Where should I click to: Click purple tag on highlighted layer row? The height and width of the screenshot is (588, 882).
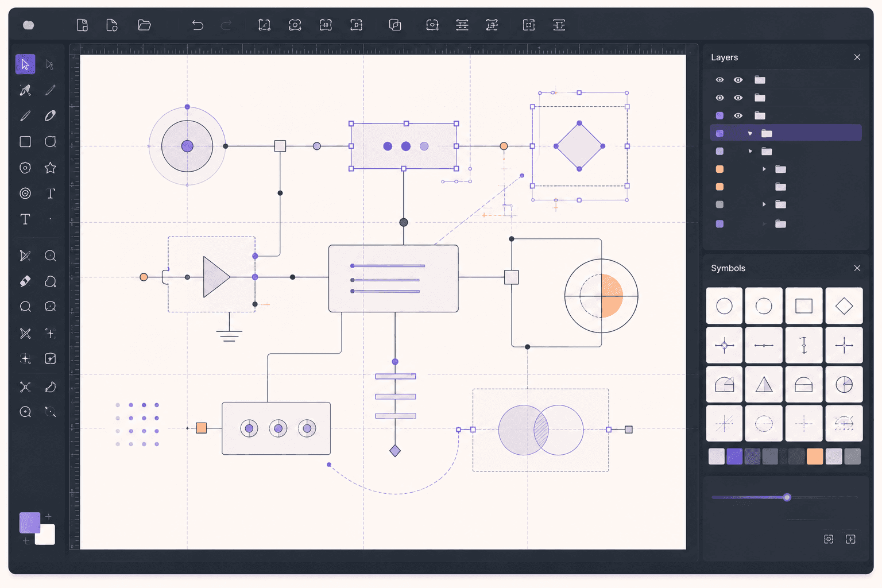pos(719,133)
